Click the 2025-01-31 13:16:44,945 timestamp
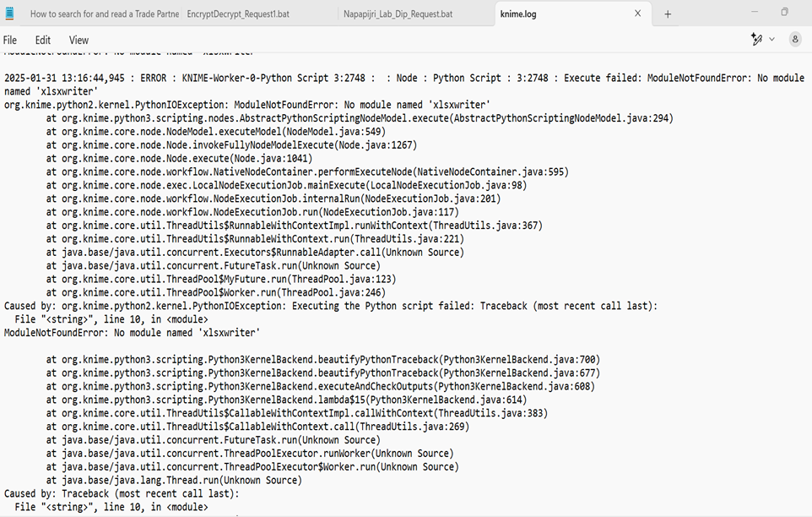The image size is (812, 517). [x=64, y=79]
